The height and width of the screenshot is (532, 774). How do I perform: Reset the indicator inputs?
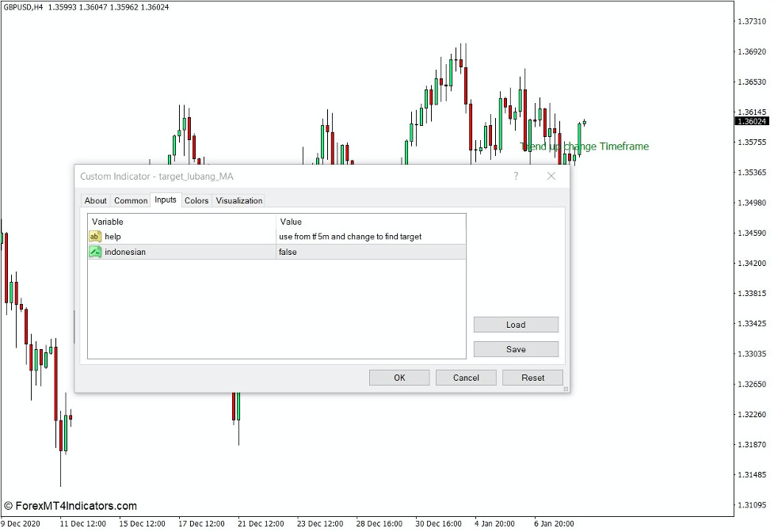coord(532,377)
